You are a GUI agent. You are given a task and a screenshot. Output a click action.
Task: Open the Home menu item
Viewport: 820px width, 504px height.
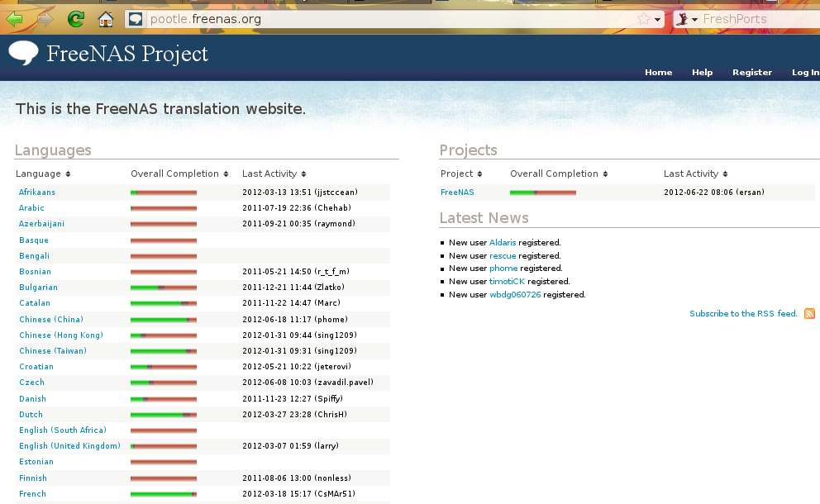(659, 72)
